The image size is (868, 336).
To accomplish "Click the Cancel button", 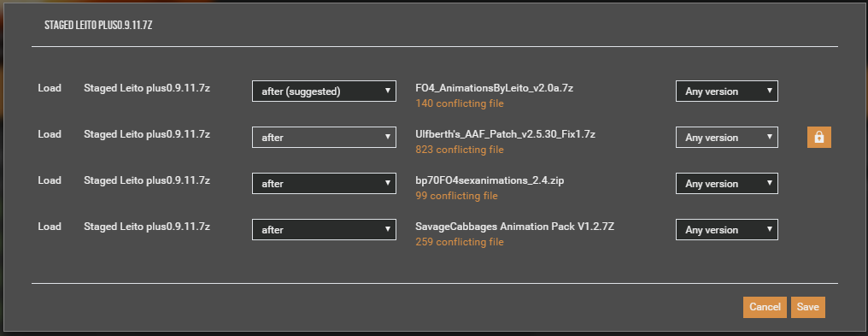I will 765,307.
